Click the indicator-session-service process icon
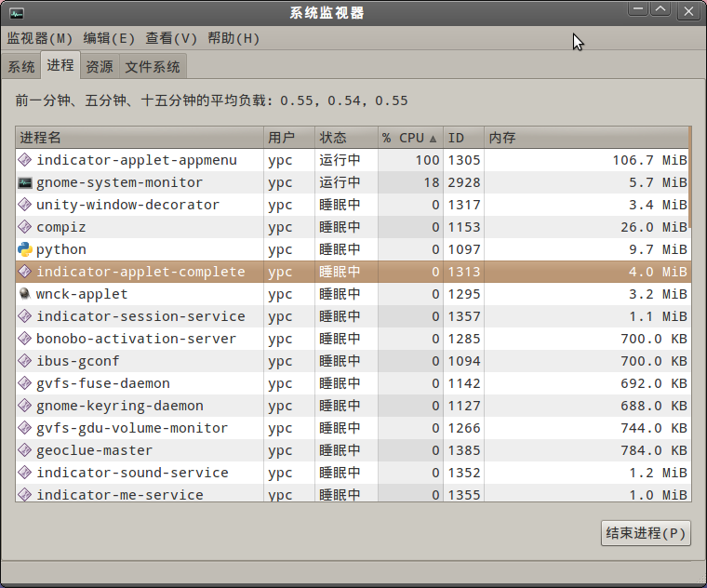Image resolution: width=707 pixels, height=588 pixels. (24, 316)
